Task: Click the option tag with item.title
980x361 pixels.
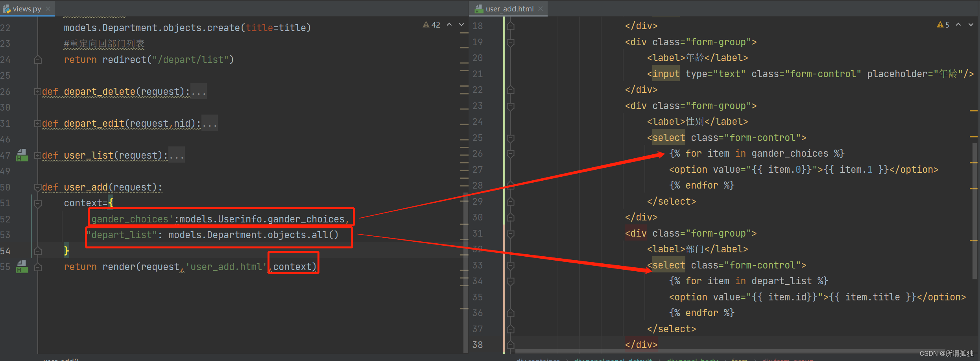Action: tap(818, 297)
